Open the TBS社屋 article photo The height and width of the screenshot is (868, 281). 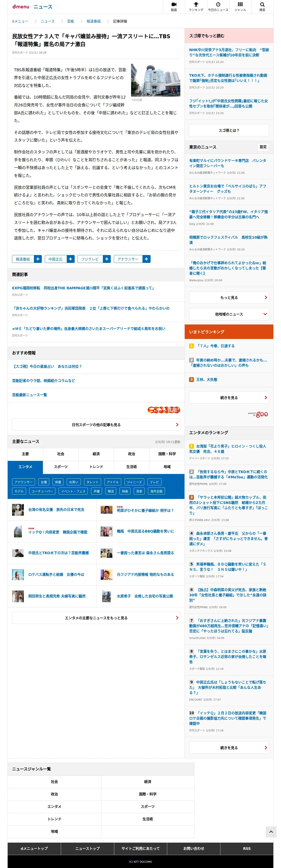[156, 80]
